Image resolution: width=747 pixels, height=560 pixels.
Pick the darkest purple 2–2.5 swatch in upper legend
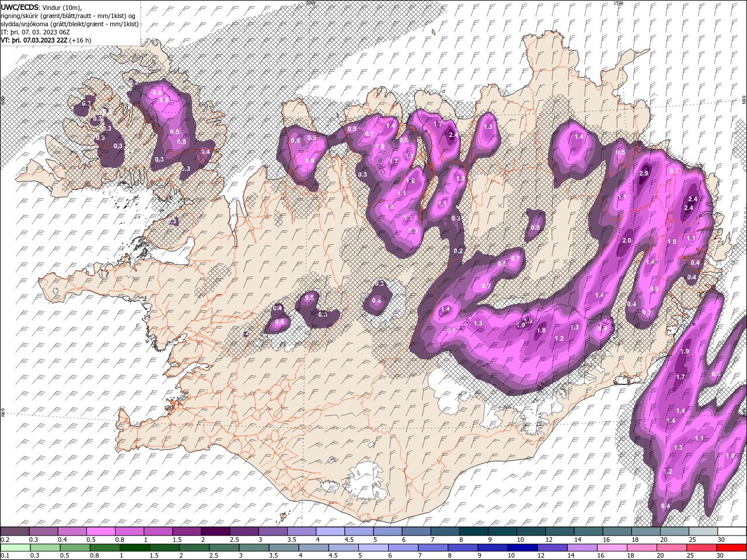click(215, 531)
